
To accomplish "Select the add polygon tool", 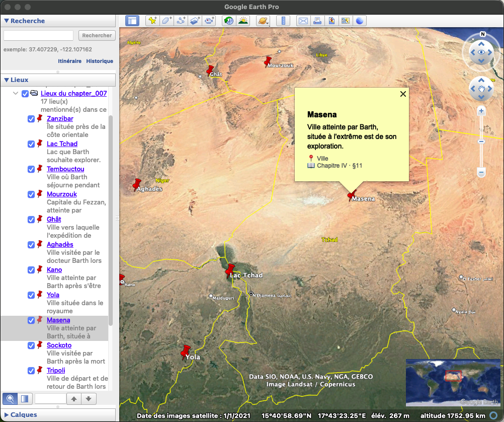I will tap(166, 21).
